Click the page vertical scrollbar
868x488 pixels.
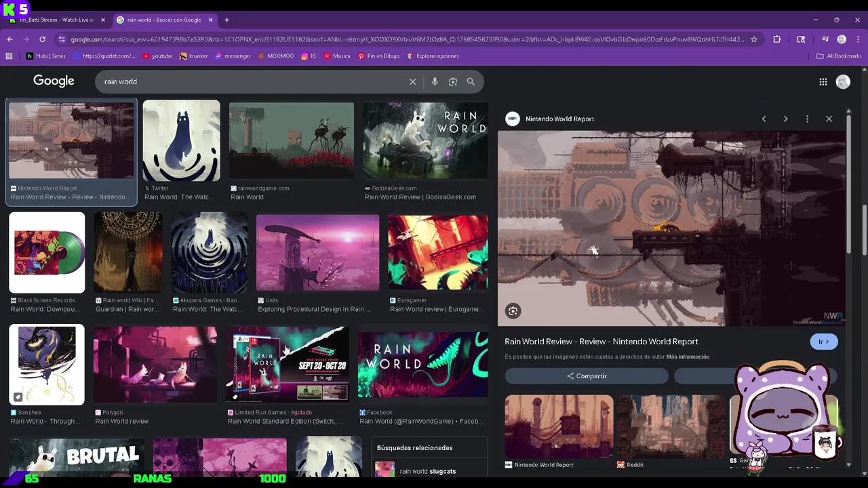(x=864, y=230)
